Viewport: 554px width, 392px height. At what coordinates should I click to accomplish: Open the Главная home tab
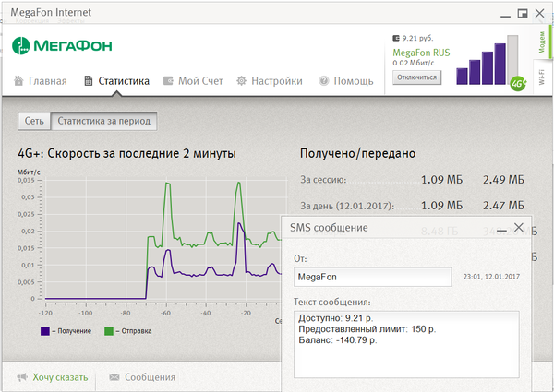[42, 81]
